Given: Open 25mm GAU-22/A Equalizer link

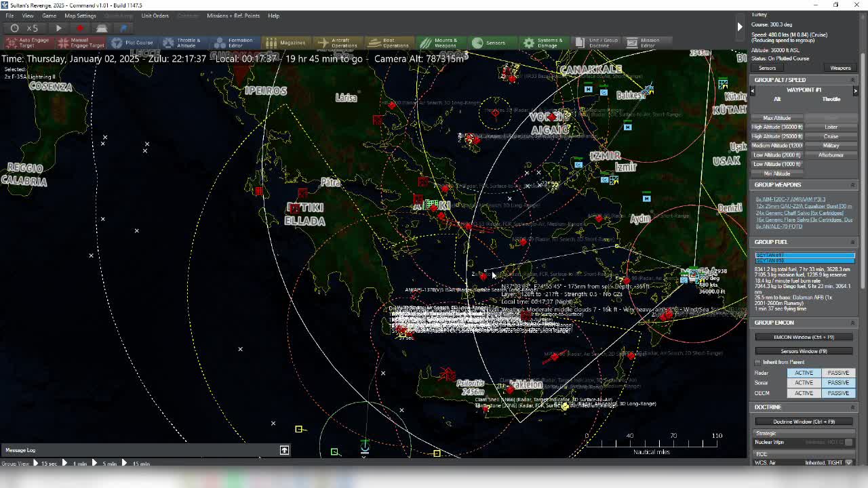Looking at the screenshot, I should pos(804,206).
